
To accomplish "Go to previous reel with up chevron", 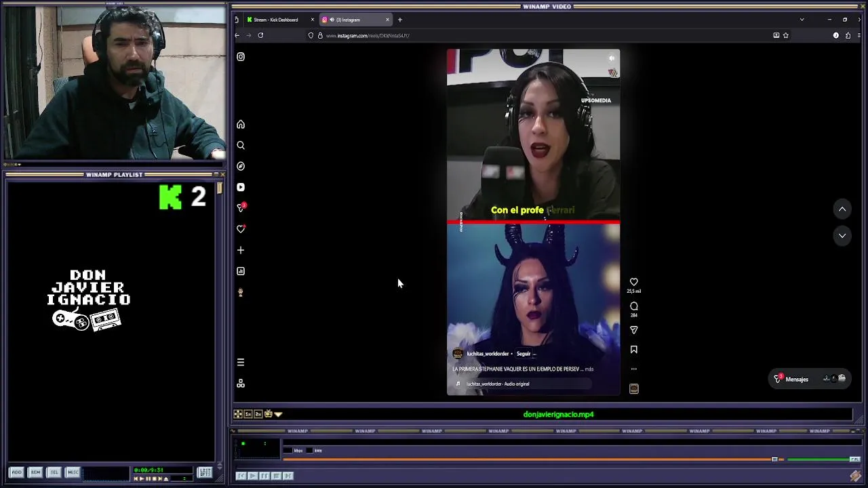I will (842, 209).
